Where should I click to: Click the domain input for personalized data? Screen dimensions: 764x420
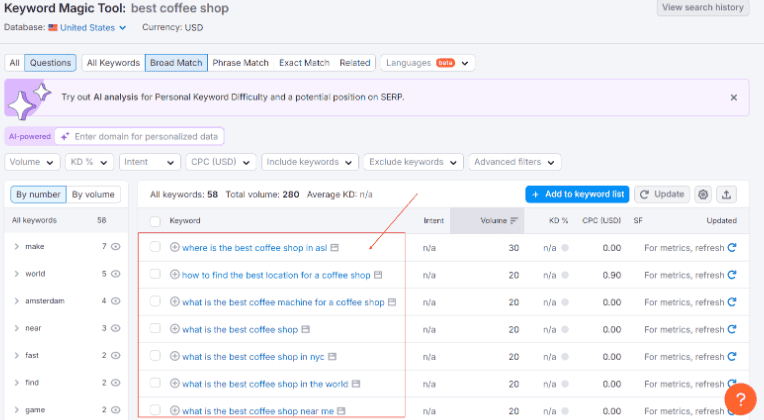[145, 136]
